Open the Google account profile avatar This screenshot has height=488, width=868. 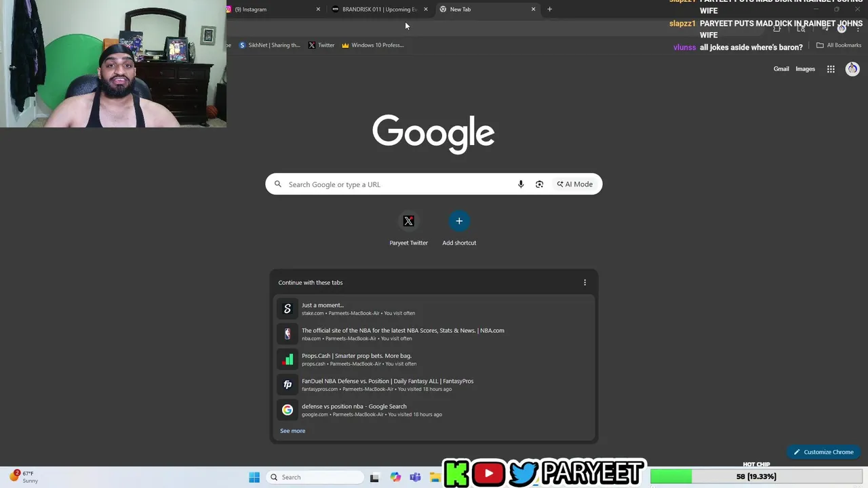[x=852, y=69]
